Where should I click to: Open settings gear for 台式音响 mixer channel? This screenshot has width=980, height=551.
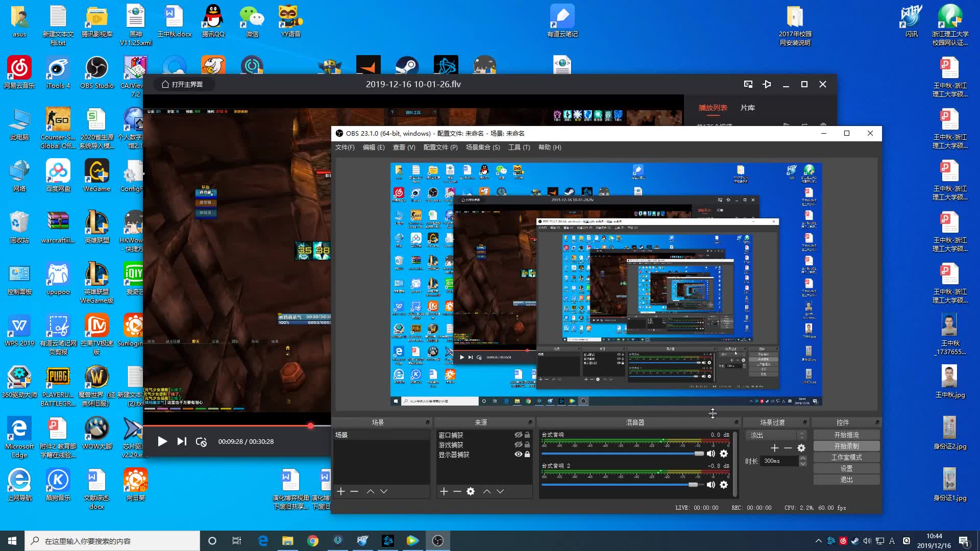(724, 454)
